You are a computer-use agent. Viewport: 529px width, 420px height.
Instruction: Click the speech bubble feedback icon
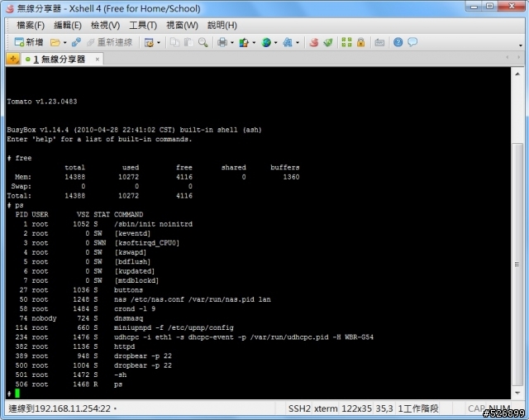(412, 42)
